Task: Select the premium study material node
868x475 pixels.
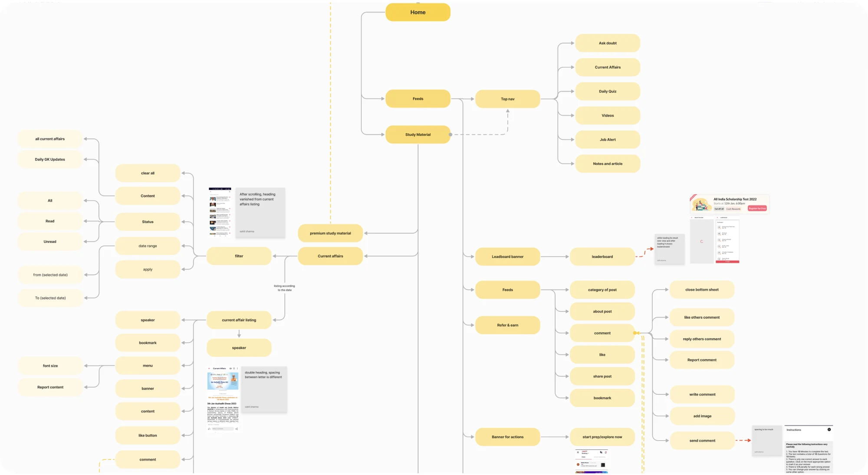Action: (x=330, y=233)
